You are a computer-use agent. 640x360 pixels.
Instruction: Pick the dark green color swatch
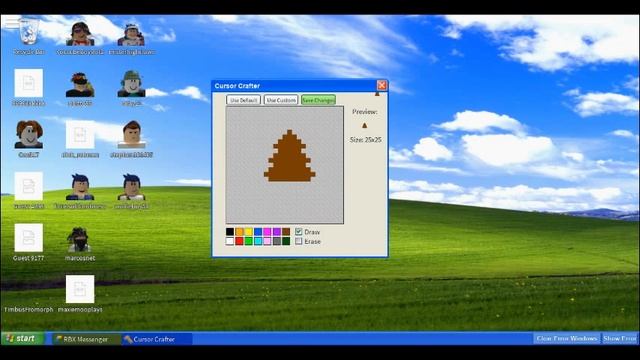tap(286, 241)
